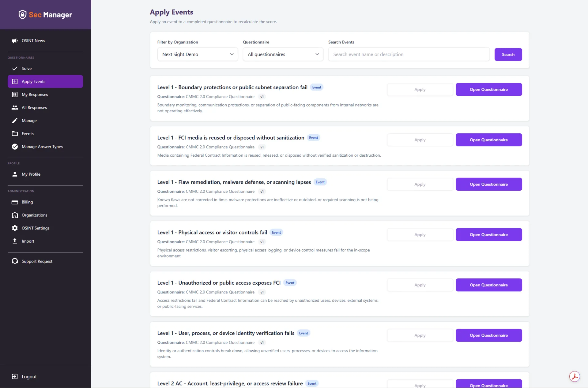
Task: Click the OSINT Settings gear icon
Action: point(15,228)
